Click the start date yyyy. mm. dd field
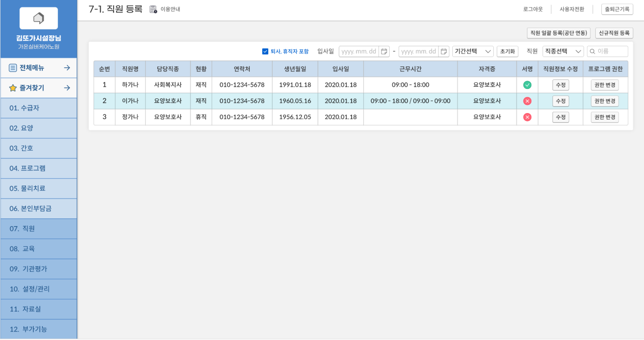Viewport: 644px width, 340px height. tap(359, 51)
